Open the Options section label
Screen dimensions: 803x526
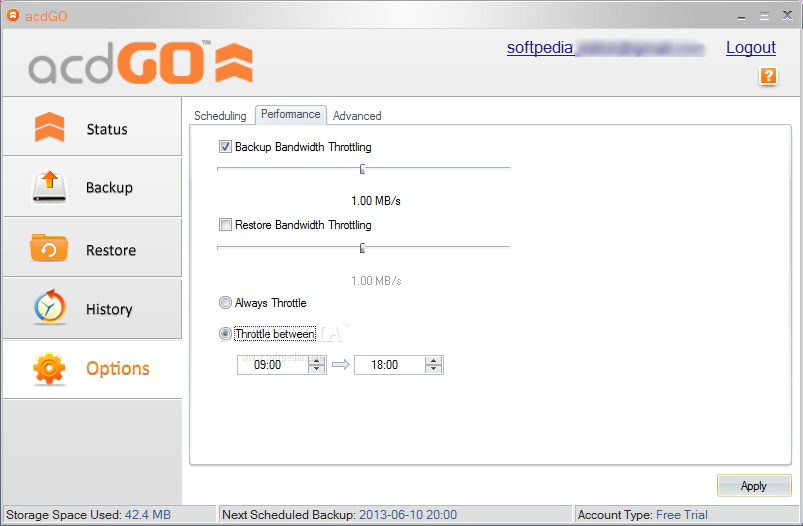click(x=118, y=368)
